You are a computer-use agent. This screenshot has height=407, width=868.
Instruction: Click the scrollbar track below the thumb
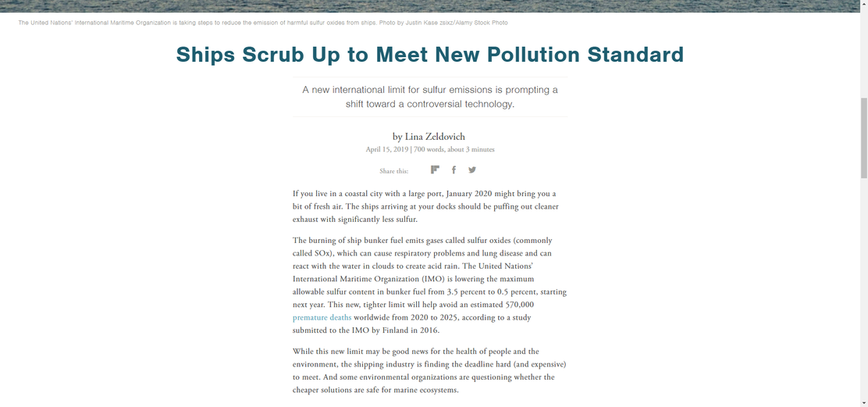click(x=863, y=288)
